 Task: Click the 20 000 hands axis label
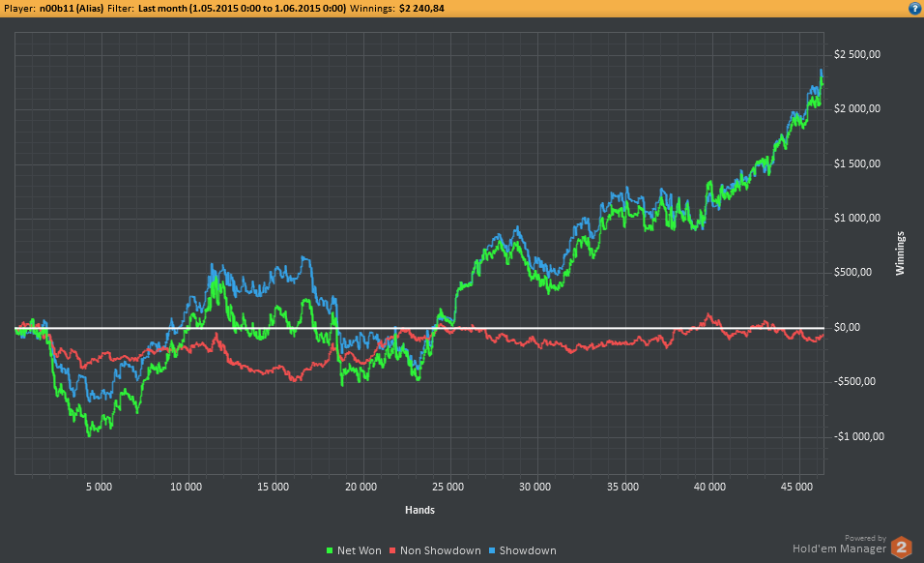361,487
